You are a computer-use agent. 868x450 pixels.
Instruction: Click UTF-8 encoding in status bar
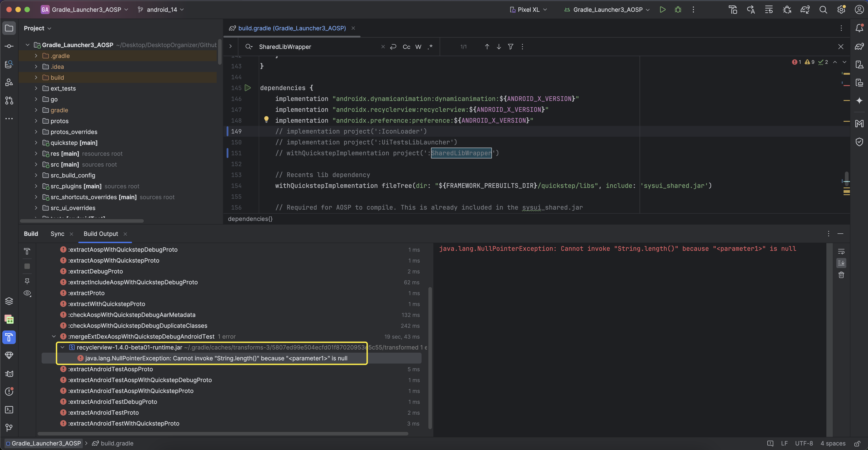804,443
